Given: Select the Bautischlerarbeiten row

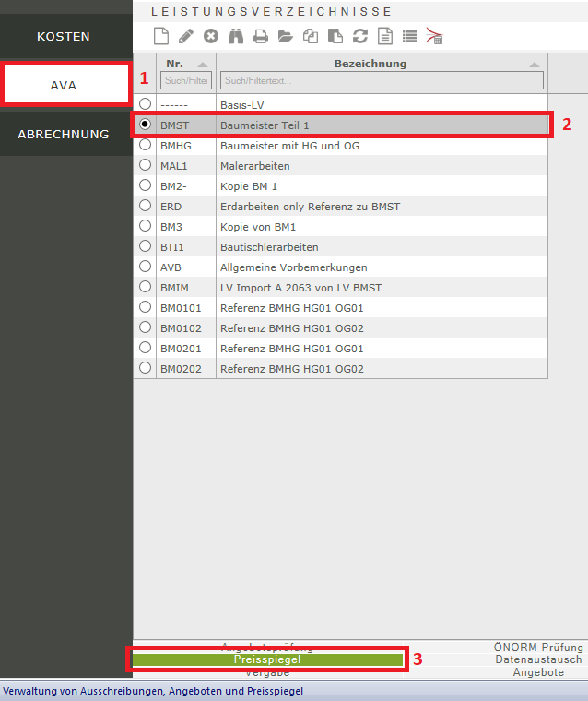Looking at the screenshot, I should click(x=269, y=246).
